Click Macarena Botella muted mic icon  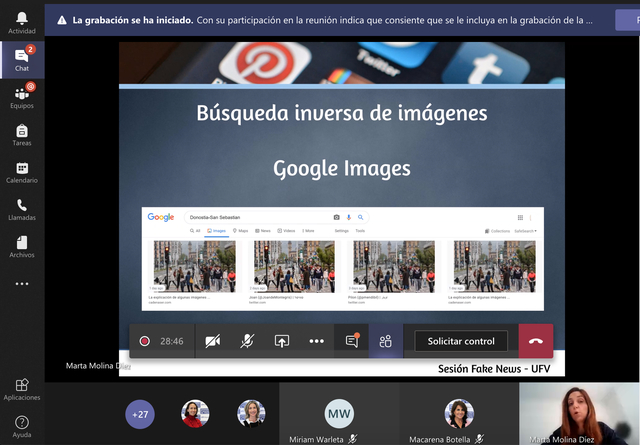pyautogui.click(x=480, y=439)
